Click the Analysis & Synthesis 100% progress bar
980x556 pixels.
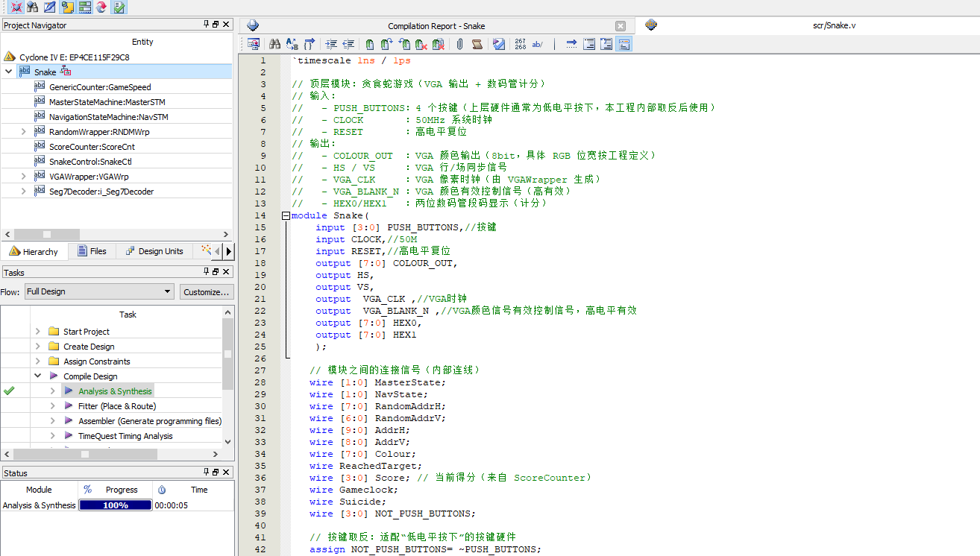[x=116, y=505]
